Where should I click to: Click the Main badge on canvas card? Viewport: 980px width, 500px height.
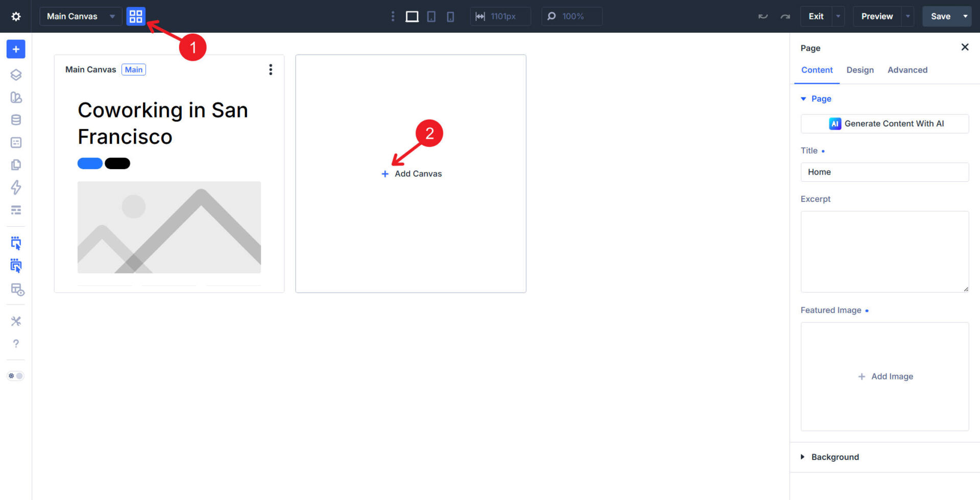pyautogui.click(x=134, y=69)
